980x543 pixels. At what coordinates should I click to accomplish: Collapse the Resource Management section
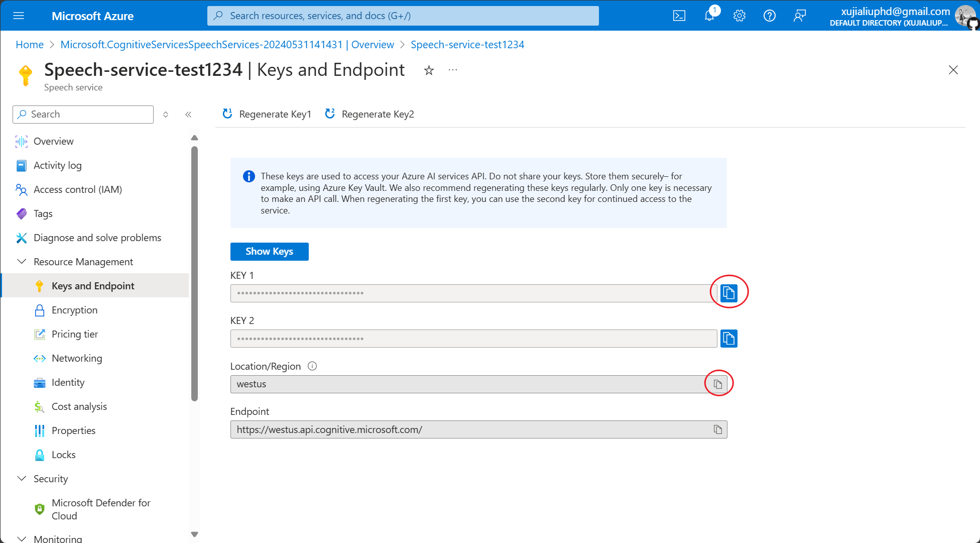[22, 262]
